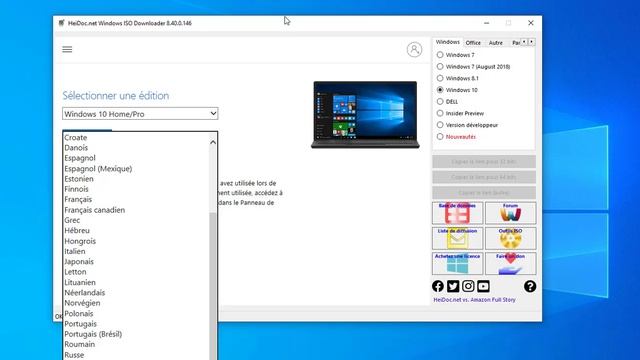Choose Japonais in the language list
This screenshot has height=360, width=640.
(136, 262)
